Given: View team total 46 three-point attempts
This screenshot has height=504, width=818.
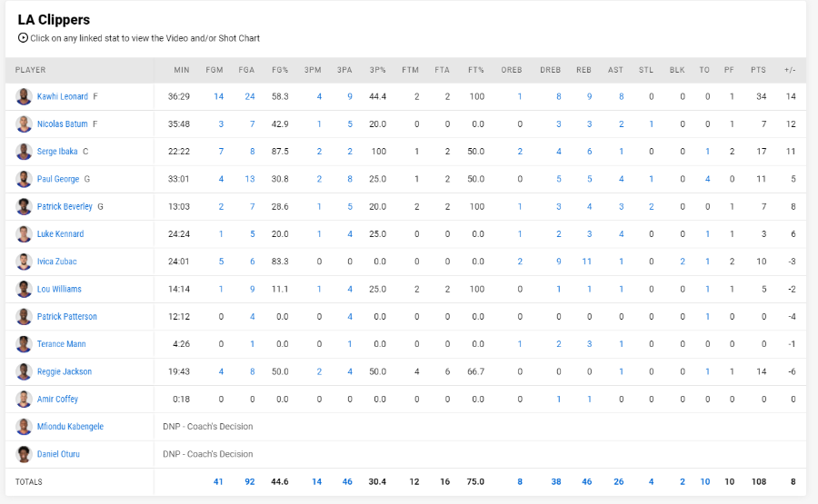Looking at the screenshot, I should (347, 481).
